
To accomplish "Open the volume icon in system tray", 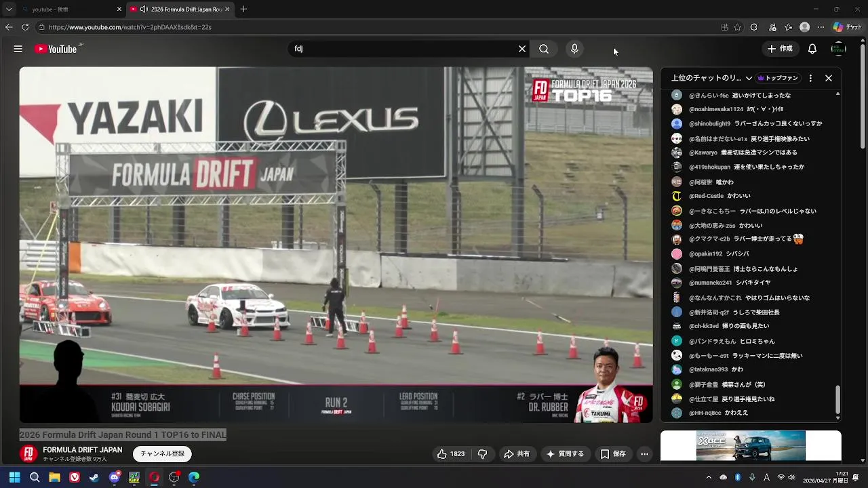I will (792, 477).
